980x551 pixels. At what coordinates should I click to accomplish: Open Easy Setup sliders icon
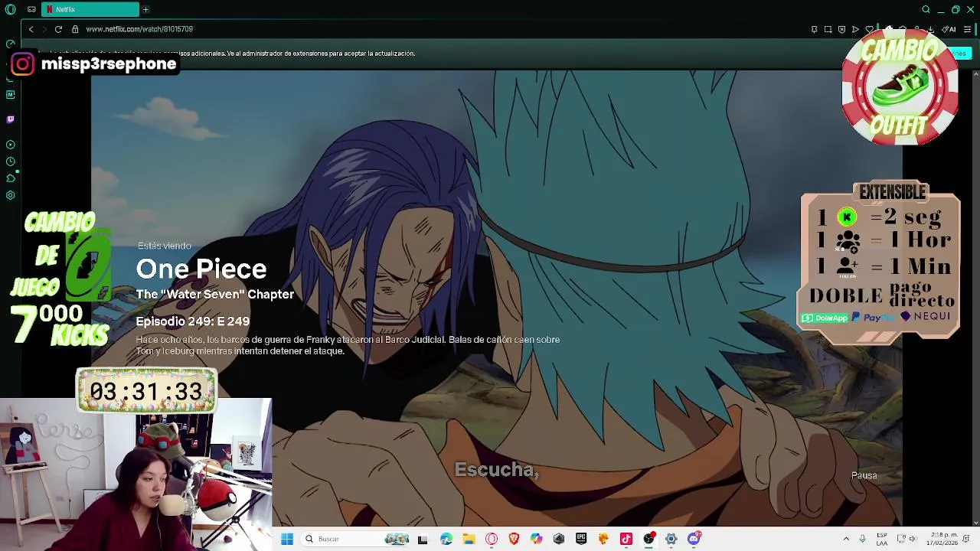(968, 29)
